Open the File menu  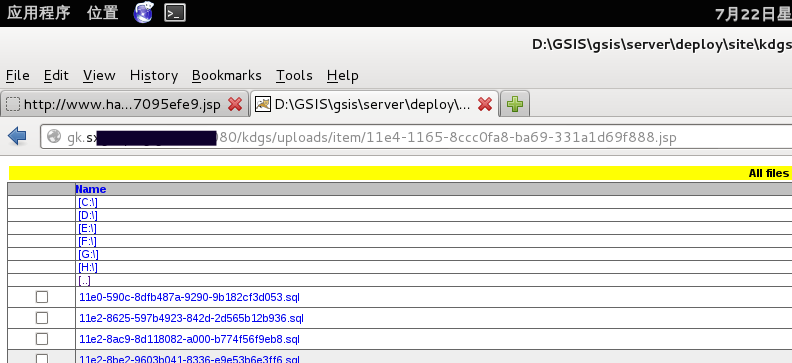pos(18,75)
